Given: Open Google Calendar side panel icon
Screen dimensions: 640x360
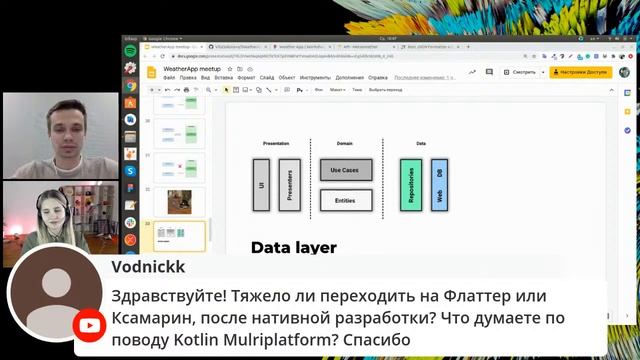Looking at the screenshot, I should [x=627, y=93].
